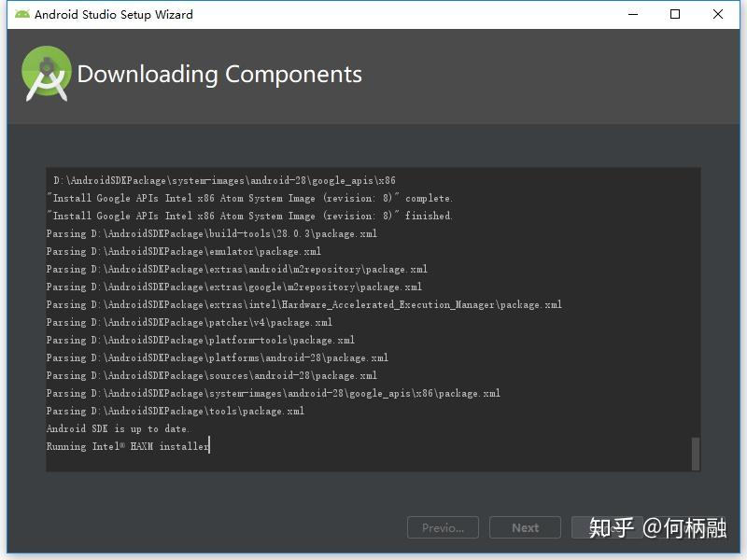Click the 'Running Intel HAXM installer' line
This screenshot has width=747, height=560.
tap(127, 446)
